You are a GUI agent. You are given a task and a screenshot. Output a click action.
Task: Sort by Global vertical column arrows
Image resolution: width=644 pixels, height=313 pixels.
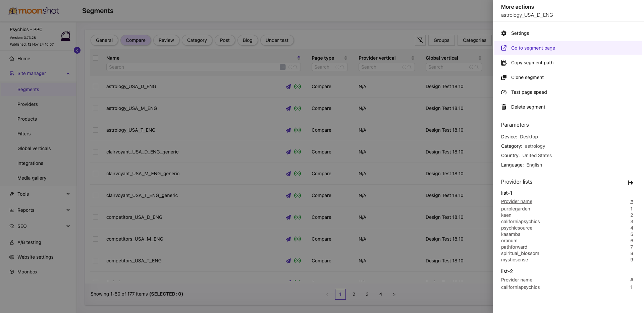pyautogui.click(x=480, y=58)
